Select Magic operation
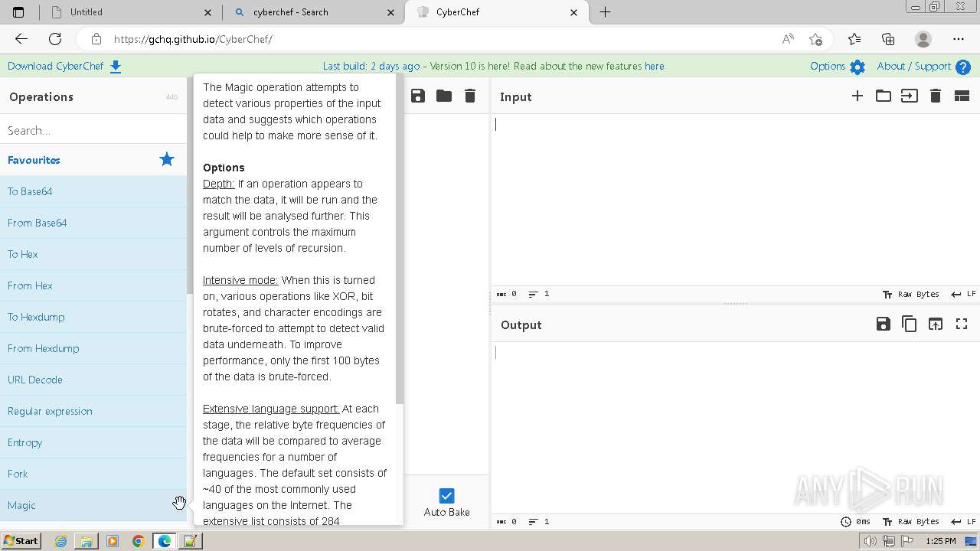980x551 pixels. tap(93, 505)
